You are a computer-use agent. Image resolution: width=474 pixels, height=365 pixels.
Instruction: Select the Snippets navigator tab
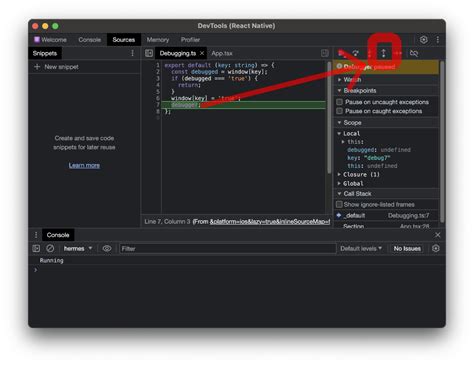pyautogui.click(x=45, y=53)
